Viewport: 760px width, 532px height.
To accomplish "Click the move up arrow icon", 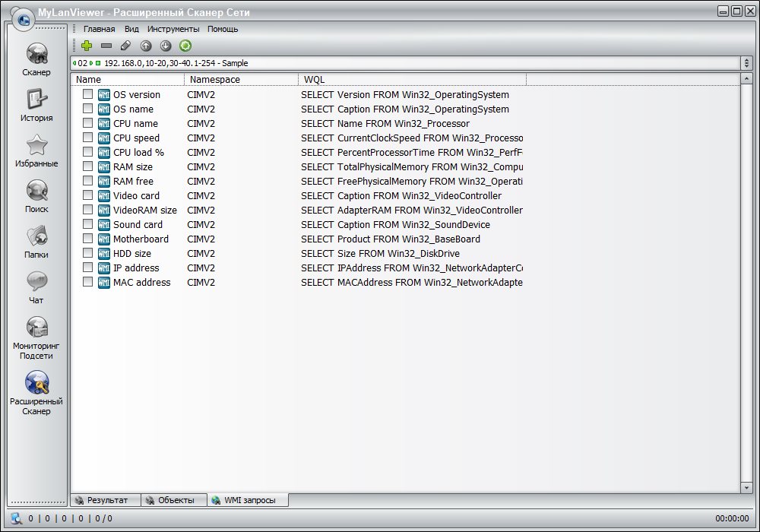I will point(146,46).
